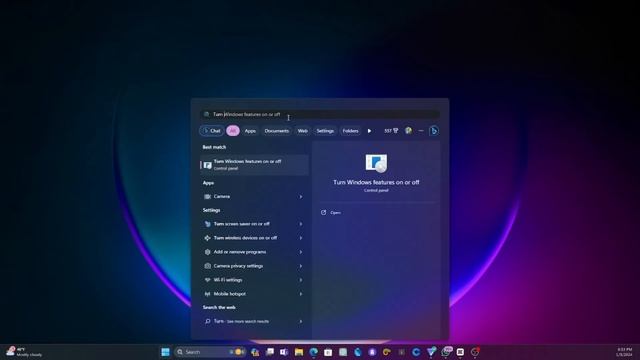Launch Microsoft Edge from taskbar
The width and height of the screenshot is (640, 360).
tap(313, 352)
